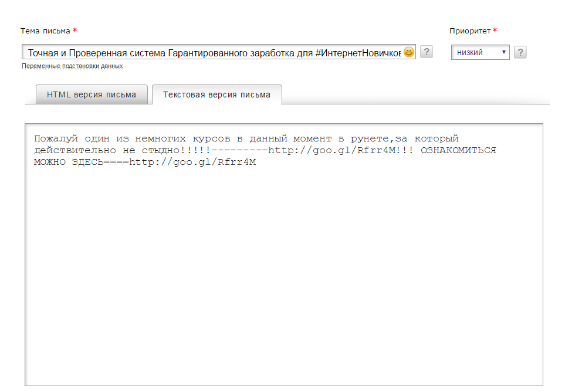Open the emoji picker in subject field
The height and width of the screenshot is (392, 582).
[x=409, y=52]
